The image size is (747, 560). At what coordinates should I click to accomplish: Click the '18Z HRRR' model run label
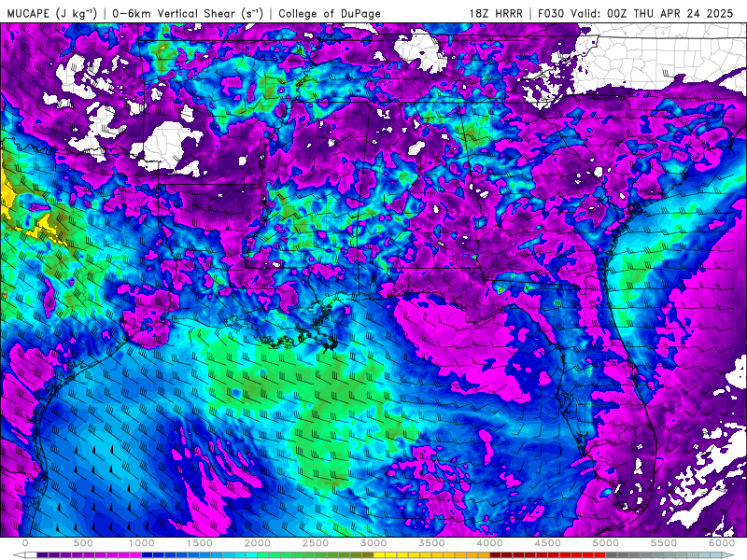496,13
